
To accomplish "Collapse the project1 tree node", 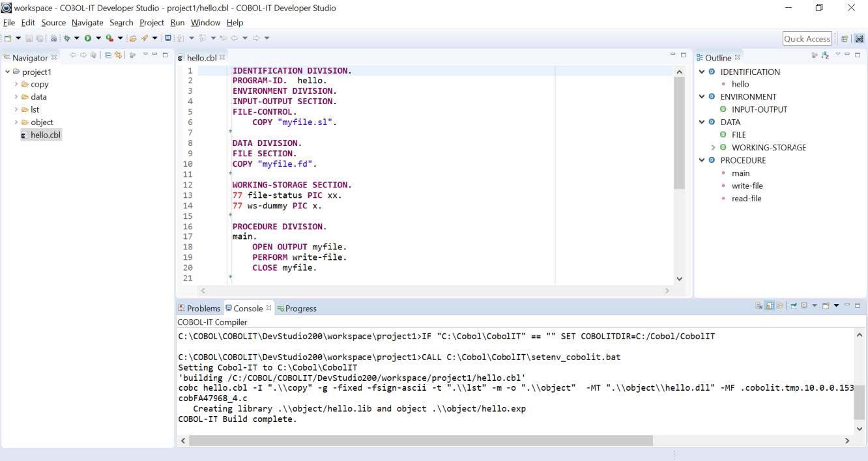I will pyautogui.click(x=7, y=72).
